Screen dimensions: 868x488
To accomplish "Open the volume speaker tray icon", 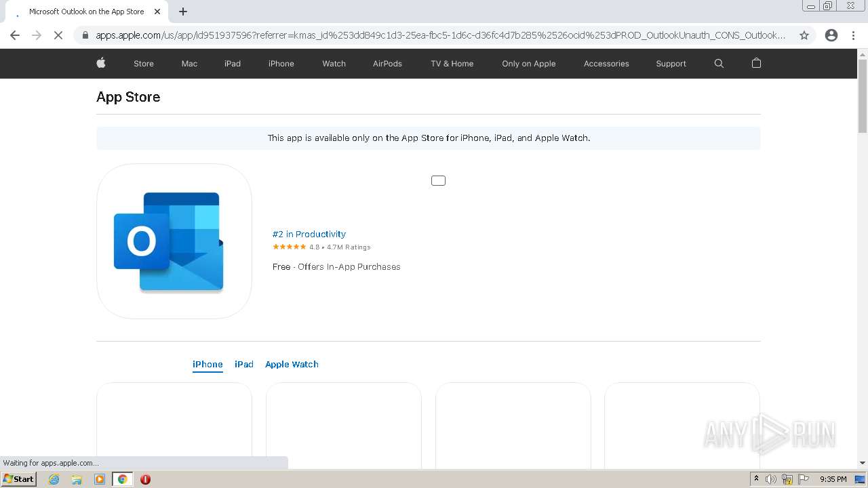I will pos(771,479).
